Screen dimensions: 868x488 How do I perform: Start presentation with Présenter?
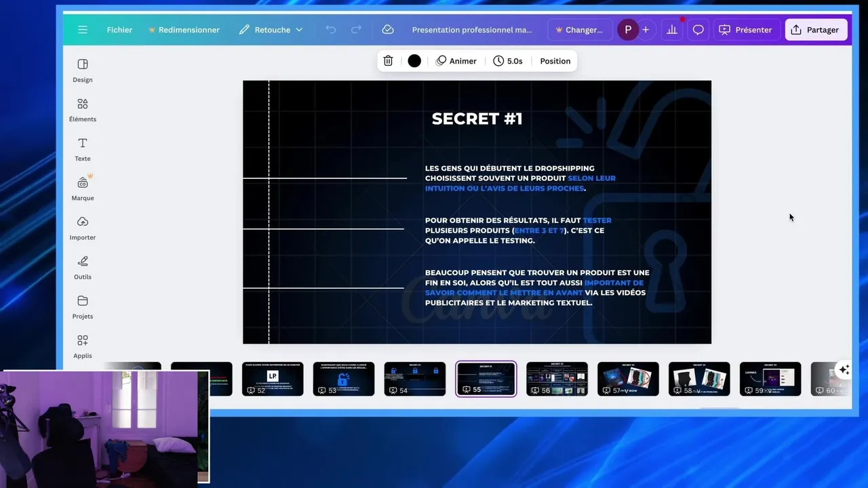coord(745,30)
